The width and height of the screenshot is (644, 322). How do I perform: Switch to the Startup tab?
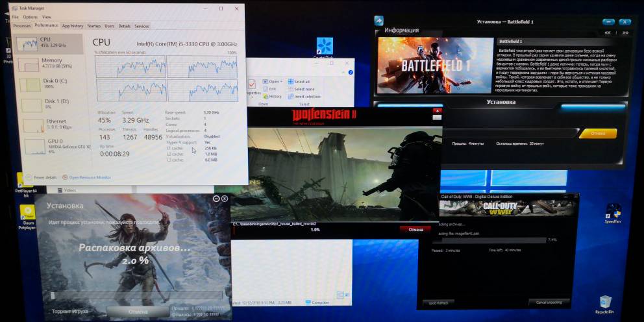tap(93, 26)
